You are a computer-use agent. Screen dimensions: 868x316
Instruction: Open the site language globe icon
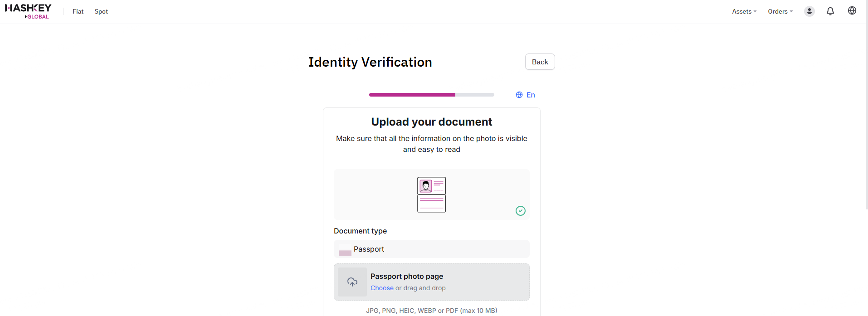click(x=852, y=11)
